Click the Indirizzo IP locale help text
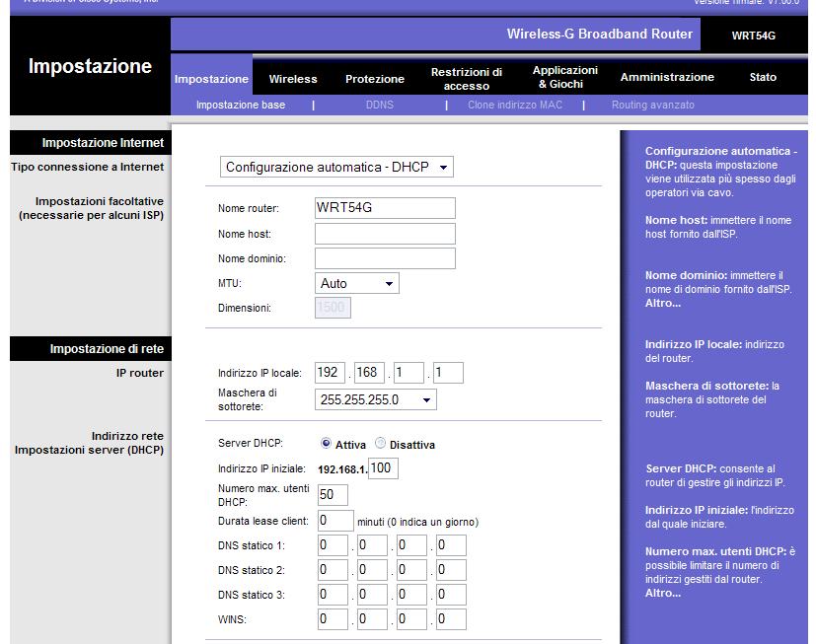This screenshot has width=816, height=644. click(714, 351)
